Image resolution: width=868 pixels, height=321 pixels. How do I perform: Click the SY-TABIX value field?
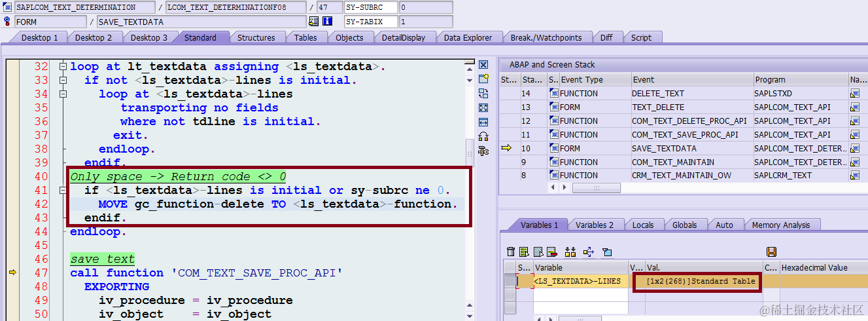tap(426, 22)
